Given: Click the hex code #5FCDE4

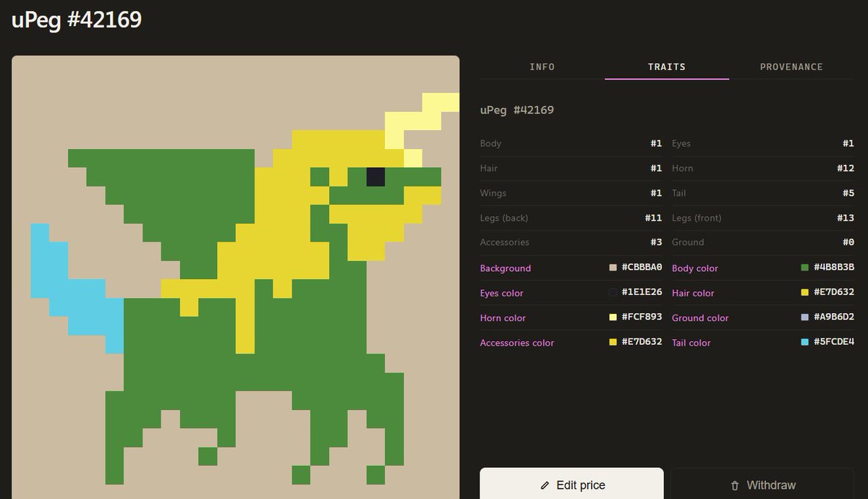Looking at the screenshot, I should (x=834, y=342).
